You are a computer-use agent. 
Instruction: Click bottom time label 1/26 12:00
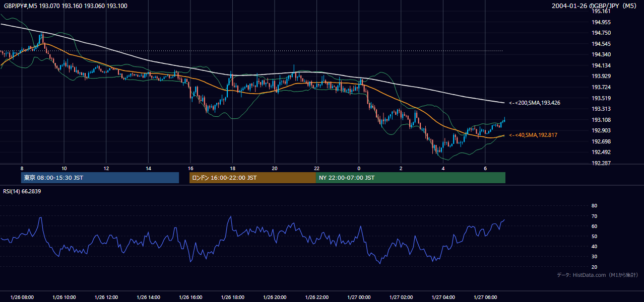click(106, 297)
